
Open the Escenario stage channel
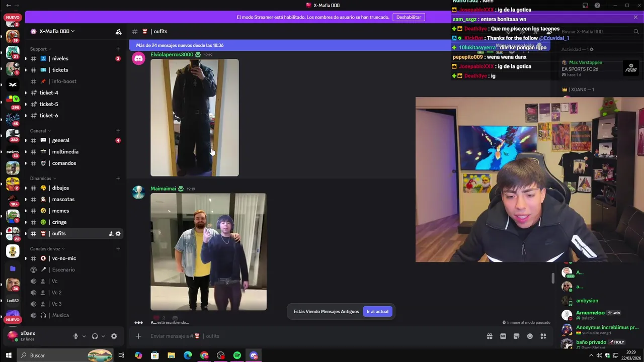(x=74, y=270)
